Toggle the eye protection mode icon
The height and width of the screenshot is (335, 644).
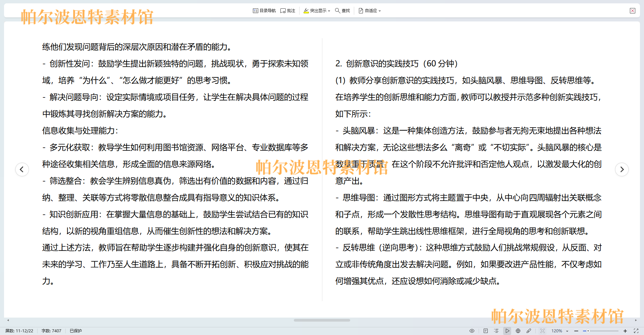tap(472, 331)
